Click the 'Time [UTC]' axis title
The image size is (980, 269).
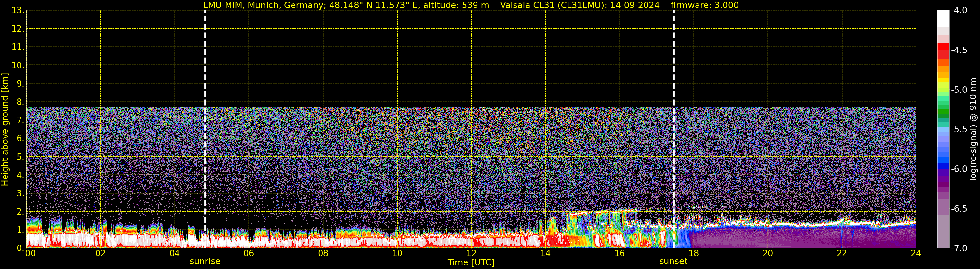click(471, 262)
